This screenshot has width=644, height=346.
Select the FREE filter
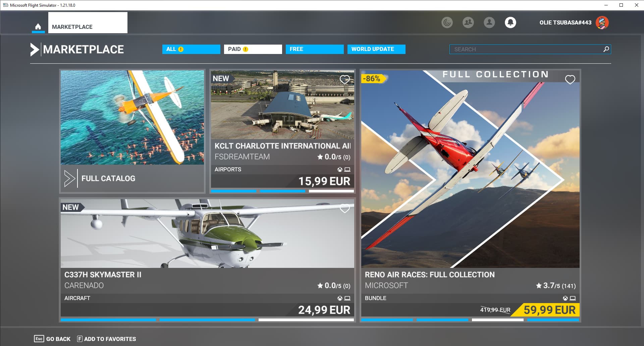(x=315, y=49)
